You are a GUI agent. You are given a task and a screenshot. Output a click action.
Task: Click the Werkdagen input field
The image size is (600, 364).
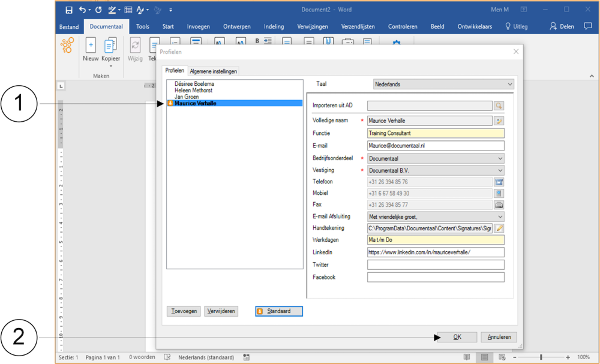(x=436, y=240)
